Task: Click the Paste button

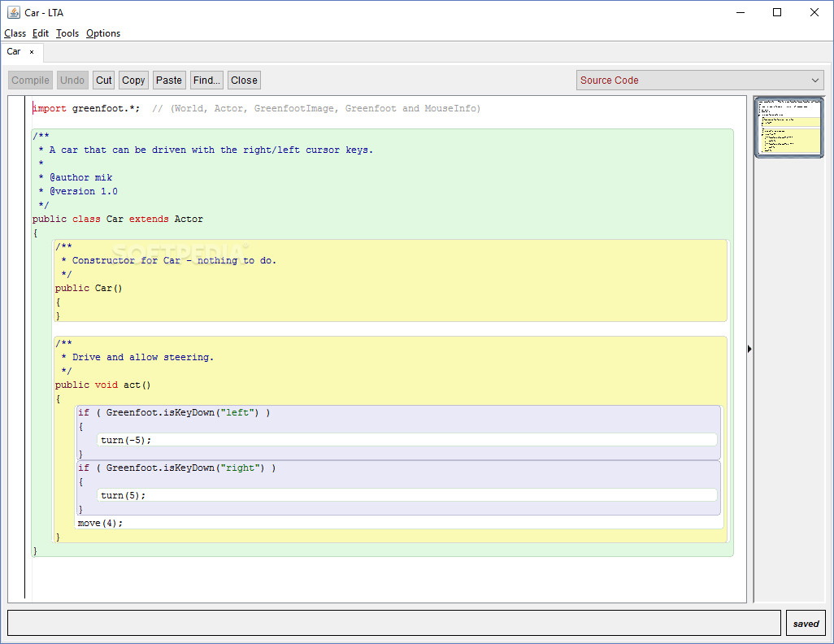Action: 169,80
